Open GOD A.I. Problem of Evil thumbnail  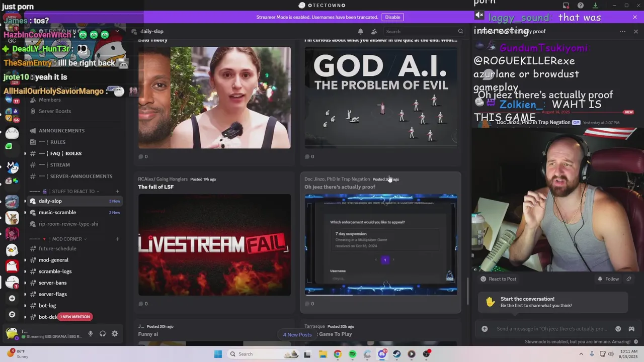381,98
